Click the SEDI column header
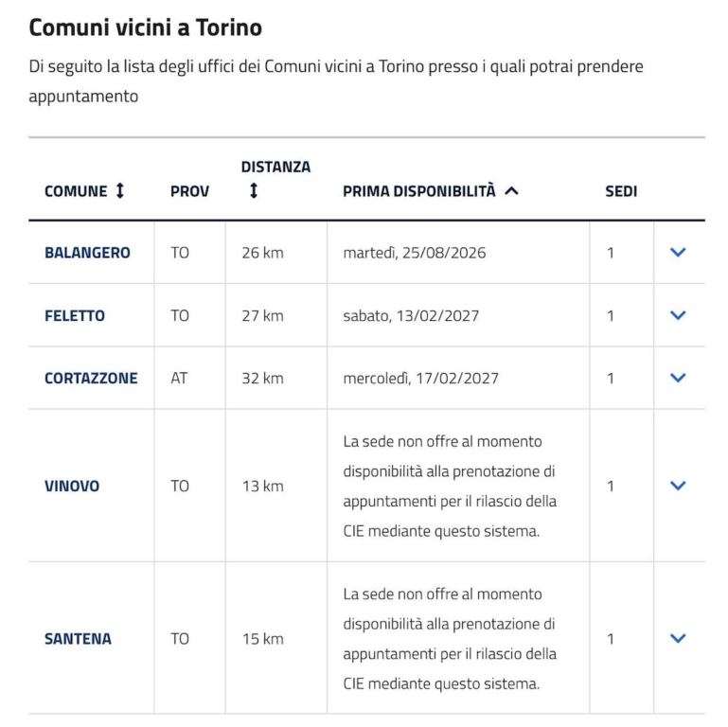 (x=621, y=191)
